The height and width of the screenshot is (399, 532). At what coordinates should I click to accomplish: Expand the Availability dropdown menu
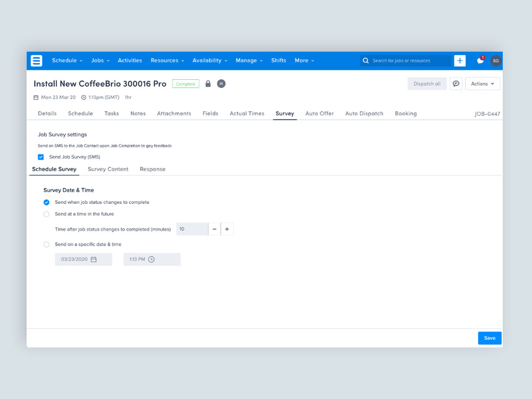pos(210,61)
